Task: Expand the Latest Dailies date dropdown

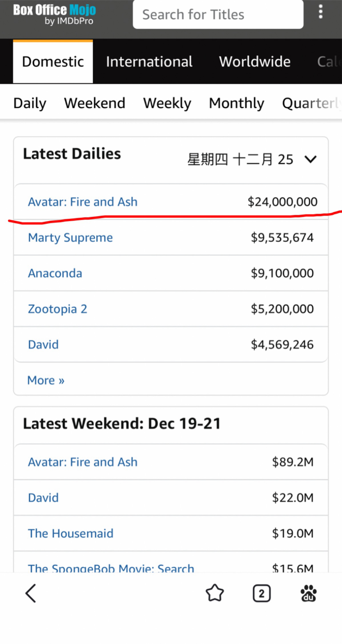Action: [310, 159]
